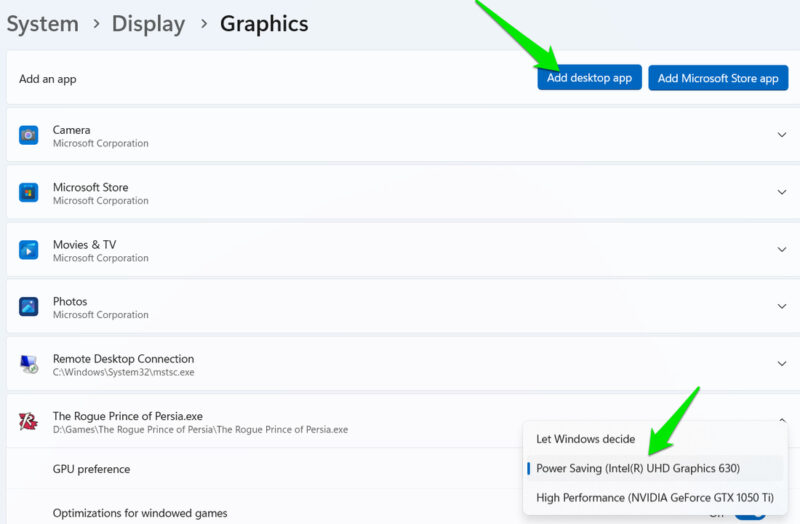Viewport: 800px width, 524px height.
Task: Click The Rogue Prince of Persia.exe name
Action: (128, 416)
